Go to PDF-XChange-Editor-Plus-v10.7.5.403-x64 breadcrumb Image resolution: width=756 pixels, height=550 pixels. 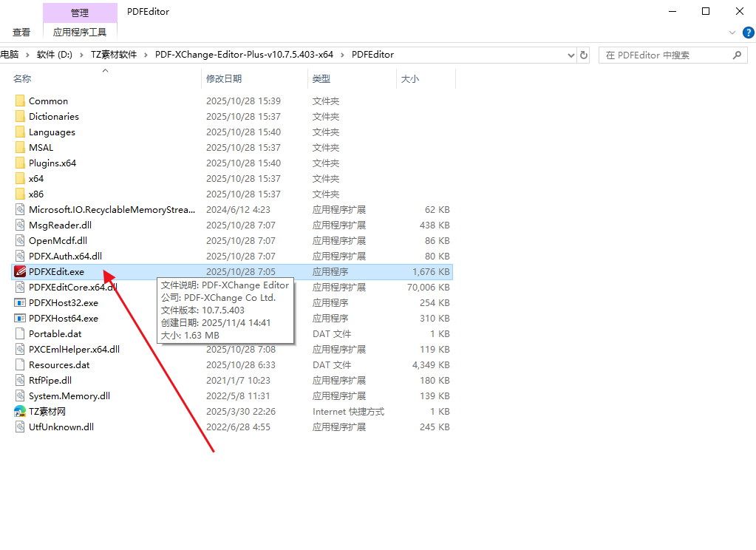244,55
